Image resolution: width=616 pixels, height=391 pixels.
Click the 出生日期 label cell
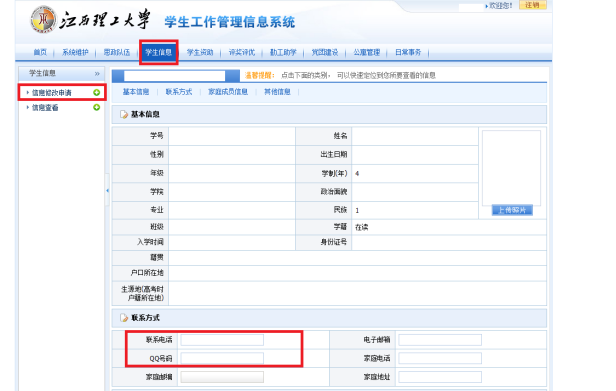pyautogui.click(x=323, y=155)
